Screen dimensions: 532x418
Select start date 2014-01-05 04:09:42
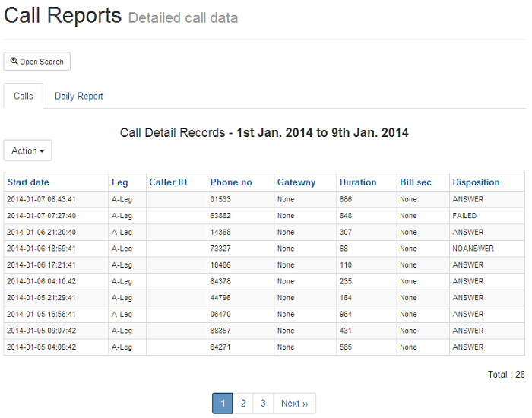click(x=41, y=347)
